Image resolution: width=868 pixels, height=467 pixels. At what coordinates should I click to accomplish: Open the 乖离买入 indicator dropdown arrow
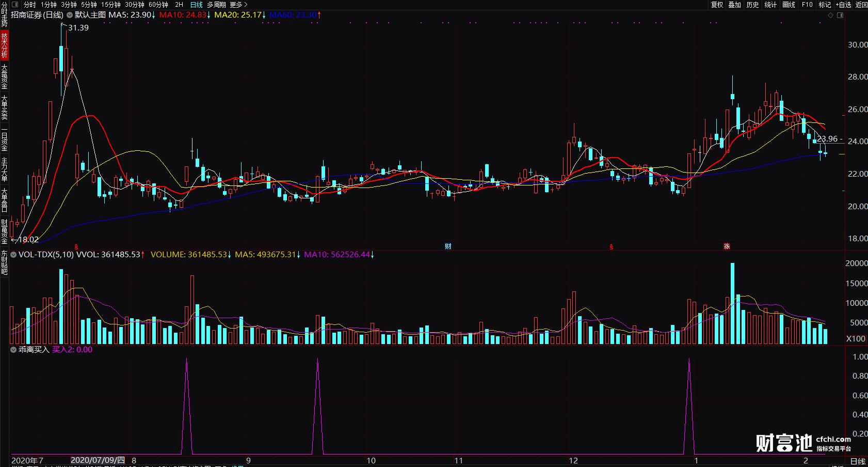[13, 350]
